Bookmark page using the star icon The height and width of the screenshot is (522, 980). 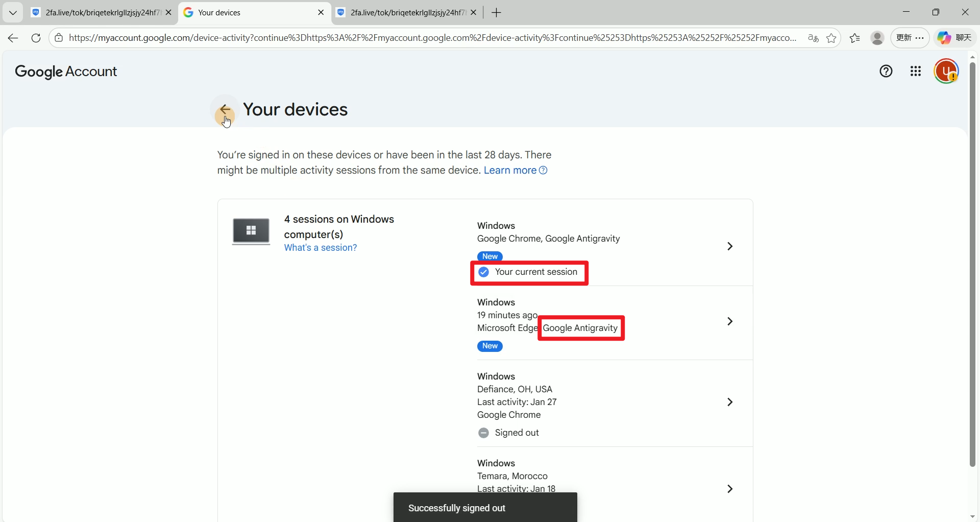click(x=831, y=38)
